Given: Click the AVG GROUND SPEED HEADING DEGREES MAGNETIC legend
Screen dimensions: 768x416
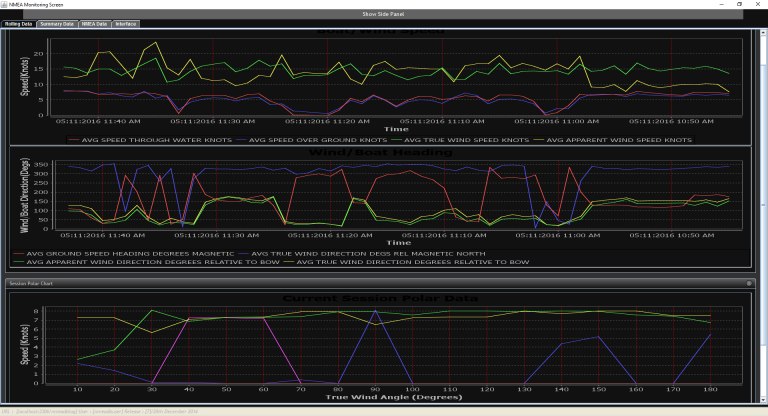Looking at the screenshot, I should pyautogui.click(x=124, y=254).
